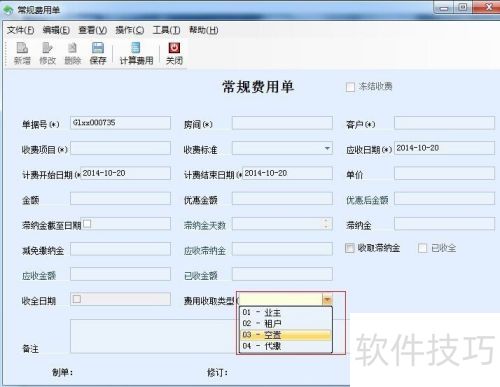
Task: Open the 文件(F) menu
Action: click(20, 30)
